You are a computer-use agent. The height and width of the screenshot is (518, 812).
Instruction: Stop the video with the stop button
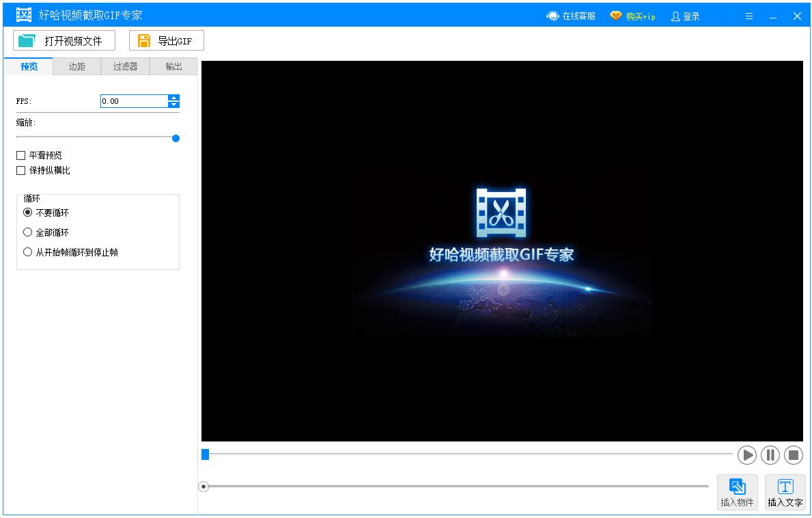[x=793, y=455]
